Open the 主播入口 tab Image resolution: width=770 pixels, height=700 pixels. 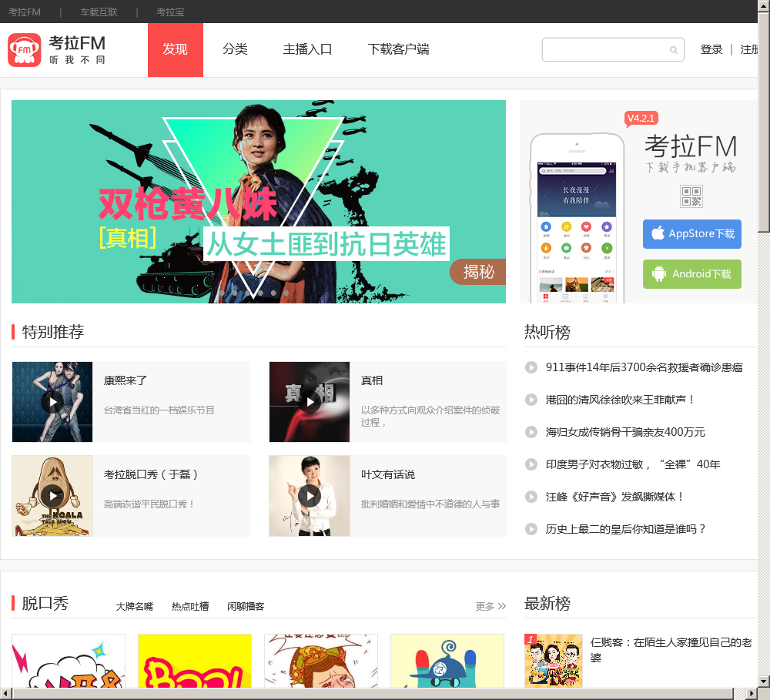click(307, 49)
